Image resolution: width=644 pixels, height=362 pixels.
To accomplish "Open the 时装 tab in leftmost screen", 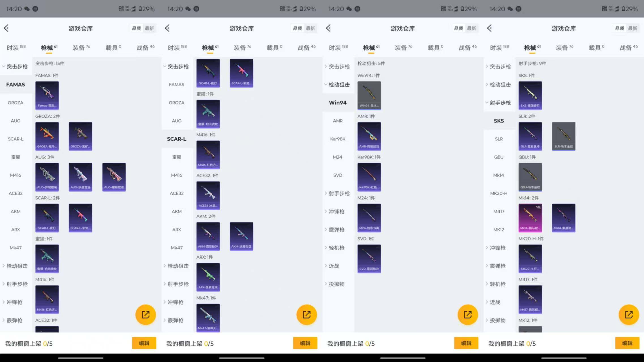I will tap(16, 47).
